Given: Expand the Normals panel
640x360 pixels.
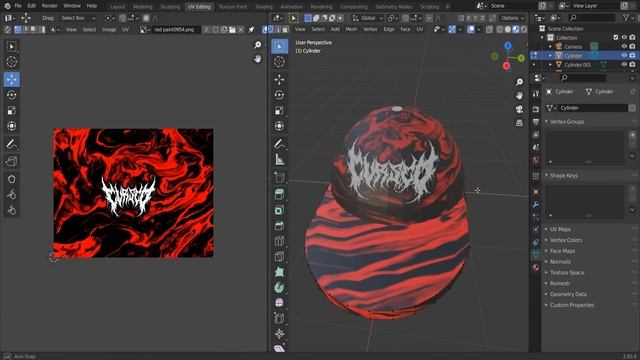Looking at the screenshot, I should 560,262.
